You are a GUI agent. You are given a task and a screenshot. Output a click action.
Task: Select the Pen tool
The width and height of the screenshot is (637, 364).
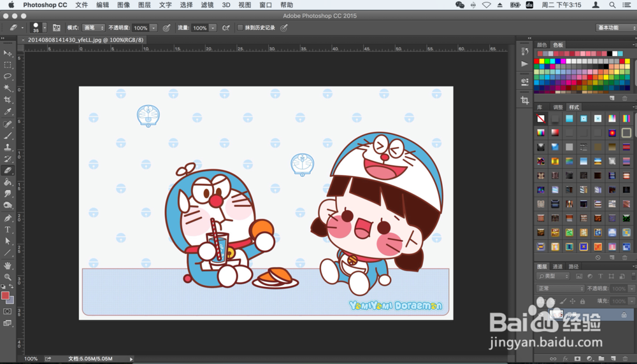(8, 218)
